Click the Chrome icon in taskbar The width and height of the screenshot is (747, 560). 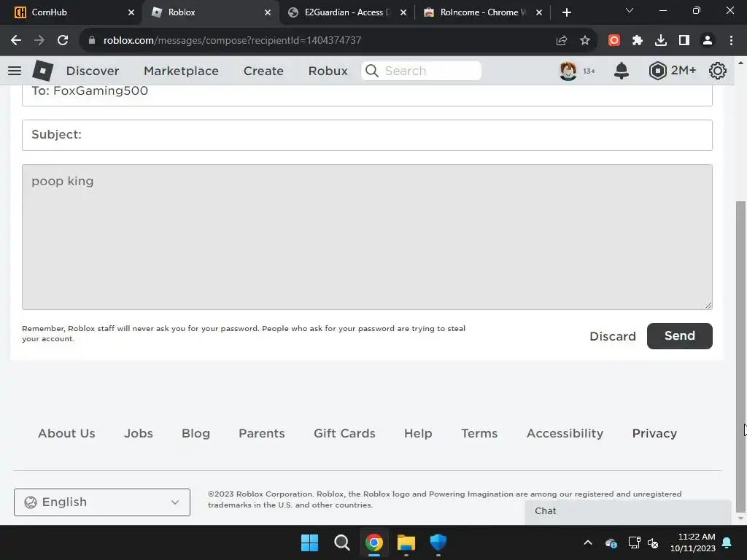374,542
